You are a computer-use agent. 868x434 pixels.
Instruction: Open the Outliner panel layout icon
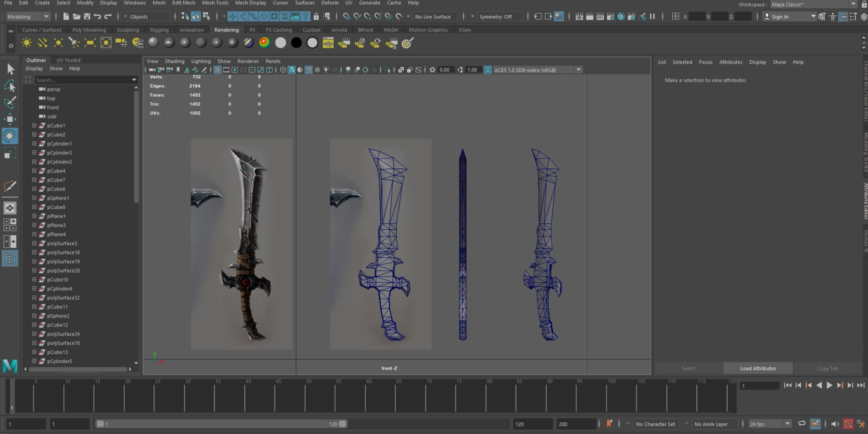click(10, 258)
